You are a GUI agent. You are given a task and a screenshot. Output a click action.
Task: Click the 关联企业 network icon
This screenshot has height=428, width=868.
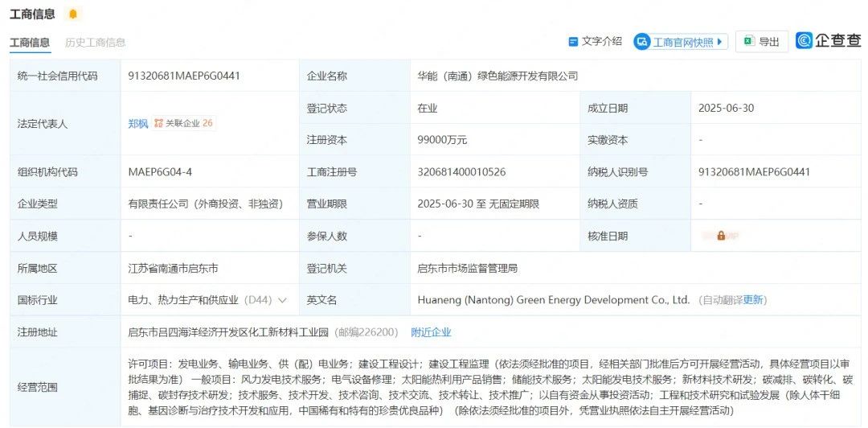[158, 124]
